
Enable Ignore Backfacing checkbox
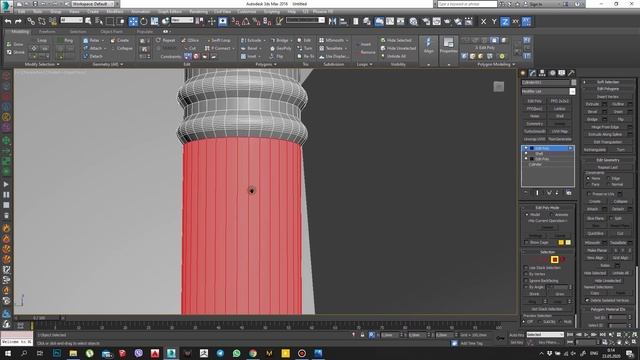[526, 281]
